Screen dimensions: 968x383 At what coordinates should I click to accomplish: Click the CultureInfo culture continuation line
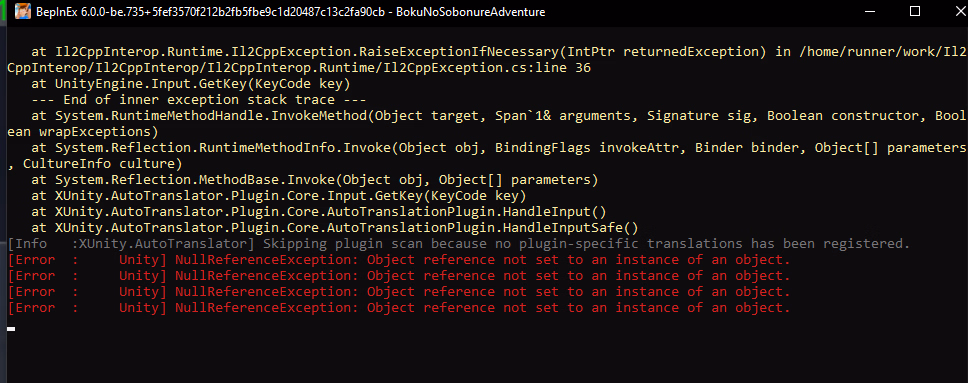click(94, 164)
